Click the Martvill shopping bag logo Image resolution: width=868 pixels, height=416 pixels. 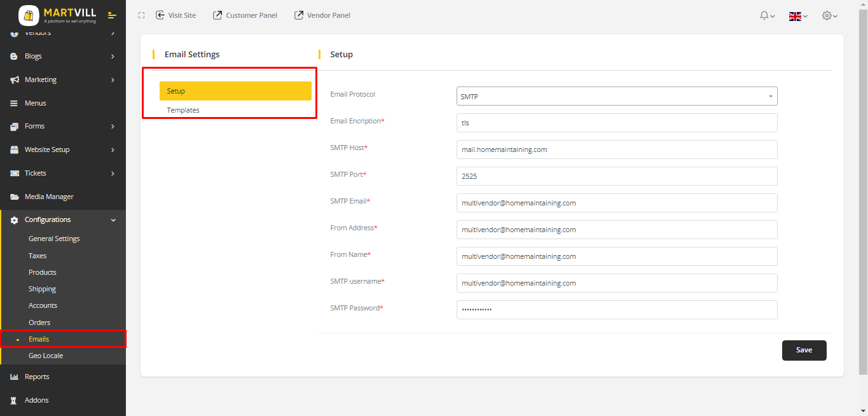(x=29, y=15)
